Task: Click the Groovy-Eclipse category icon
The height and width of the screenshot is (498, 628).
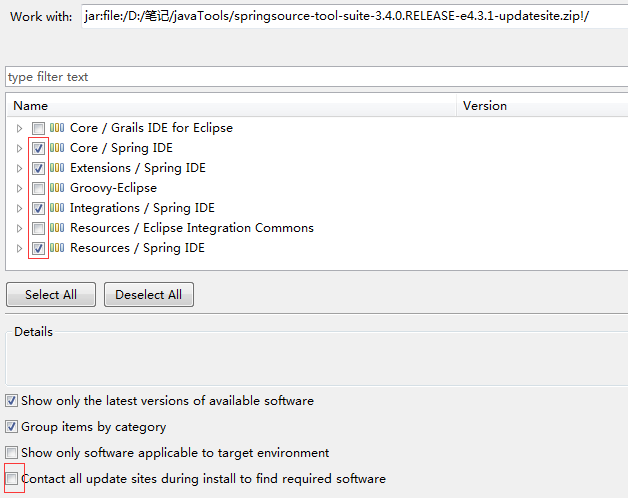Action: click(57, 188)
